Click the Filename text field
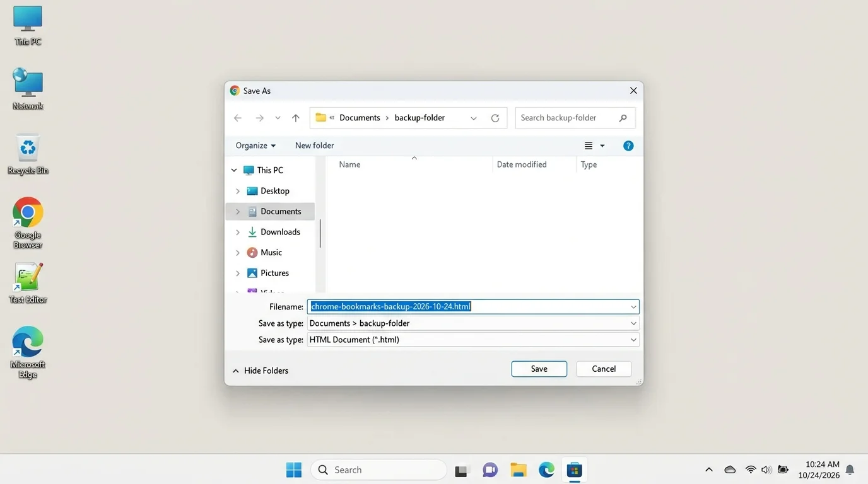The width and height of the screenshot is (868, 484). coord(473,307)
